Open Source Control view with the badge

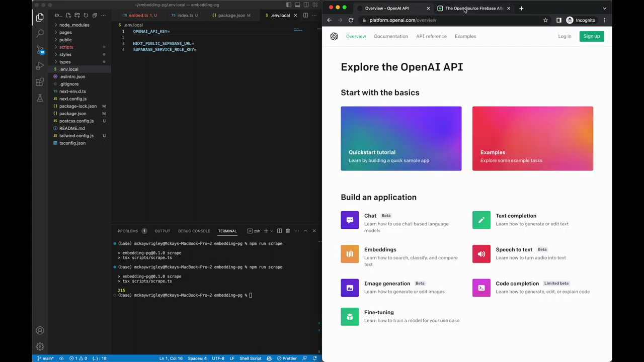coord(40,50)
